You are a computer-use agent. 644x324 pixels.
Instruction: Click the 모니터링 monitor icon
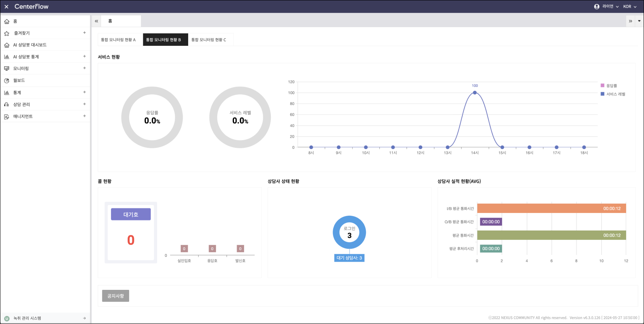click(x=7, y=68)
